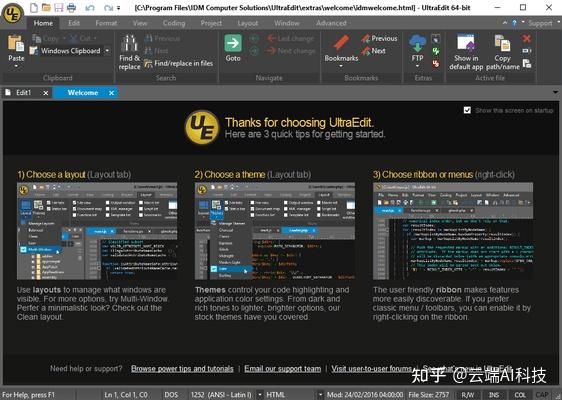Toggle the R/W status bar indicator
This screenshot has height=400, width=562.
point(468,395)
